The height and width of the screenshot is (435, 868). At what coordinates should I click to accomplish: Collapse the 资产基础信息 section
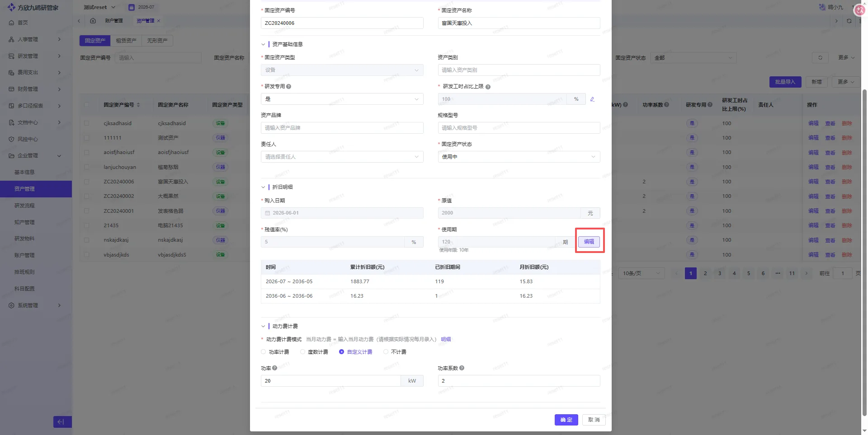coord(263,44)
